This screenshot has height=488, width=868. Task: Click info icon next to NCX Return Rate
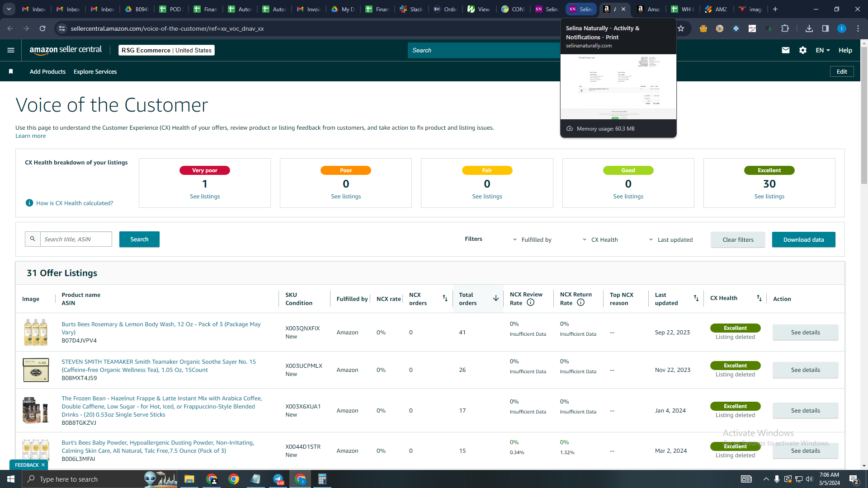point(581,303)
